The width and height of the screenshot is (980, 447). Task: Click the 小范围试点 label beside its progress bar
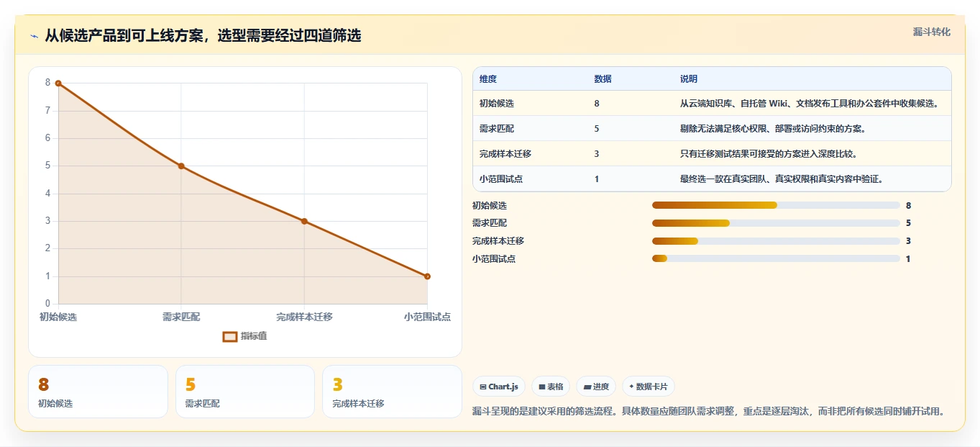coord(494,259)
